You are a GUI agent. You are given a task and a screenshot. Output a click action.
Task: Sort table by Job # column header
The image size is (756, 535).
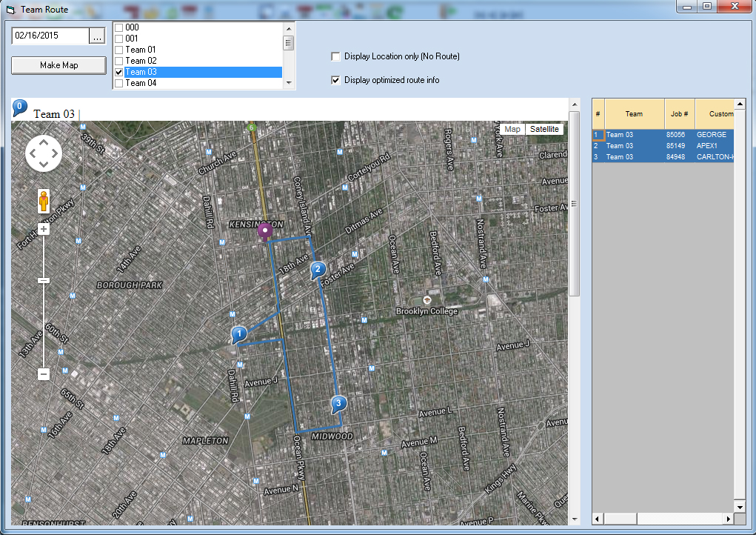679,114
